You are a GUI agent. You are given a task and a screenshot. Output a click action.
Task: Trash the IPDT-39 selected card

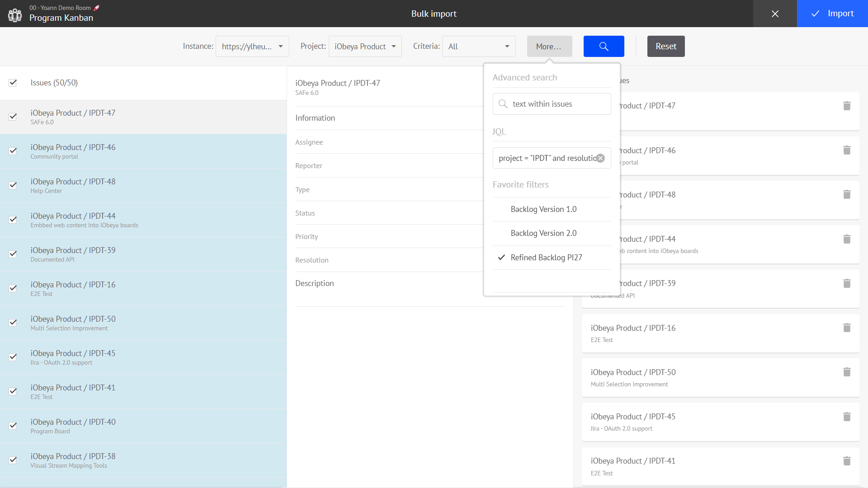click(x=847, y=283)
